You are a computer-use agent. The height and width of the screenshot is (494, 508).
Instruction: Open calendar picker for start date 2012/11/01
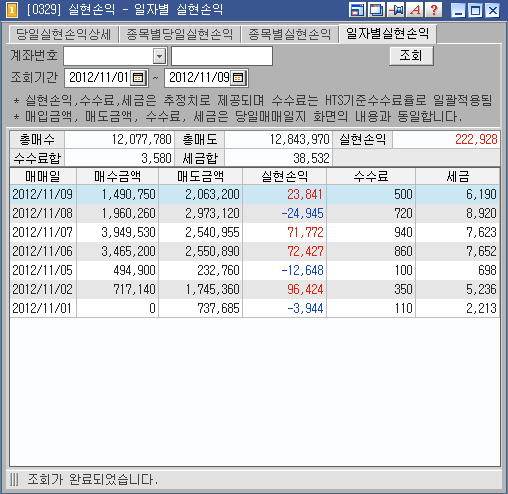pyautogui.click(x=138, y=78)
